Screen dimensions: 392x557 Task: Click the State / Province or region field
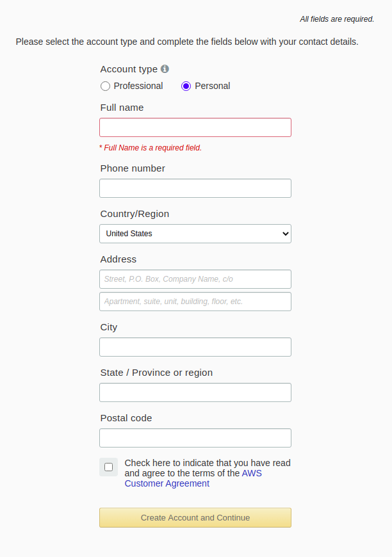(195, 392)
